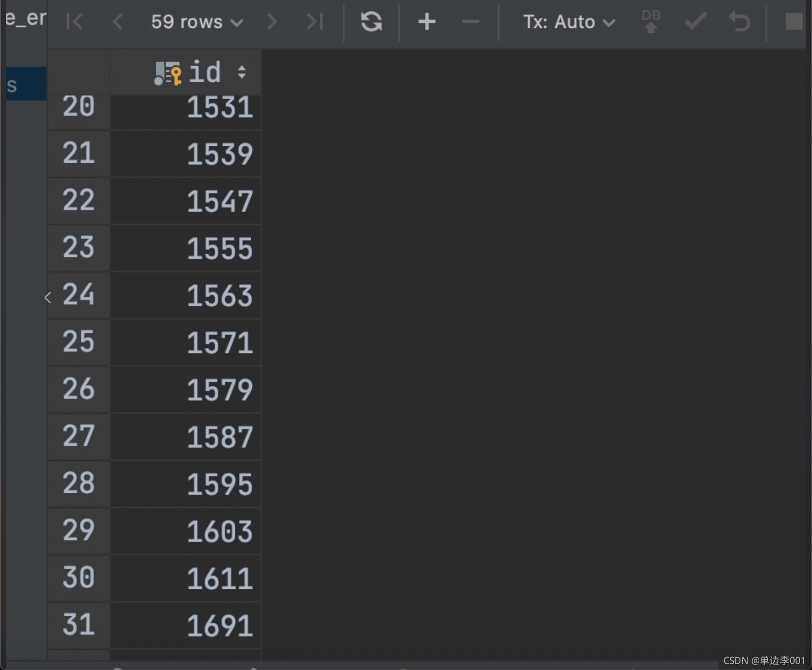Reload the table data with the refresh icon

pyautogui.click(x=371, y=22)
